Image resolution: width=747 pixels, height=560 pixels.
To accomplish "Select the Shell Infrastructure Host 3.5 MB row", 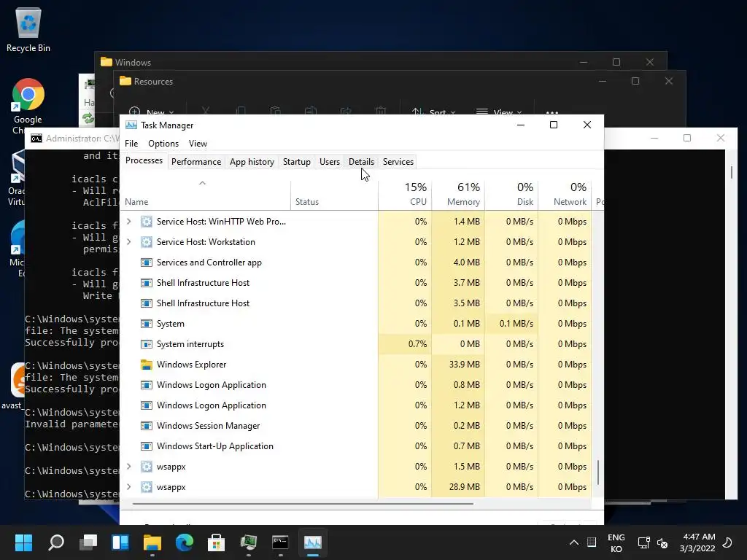I will pos(356,303).
